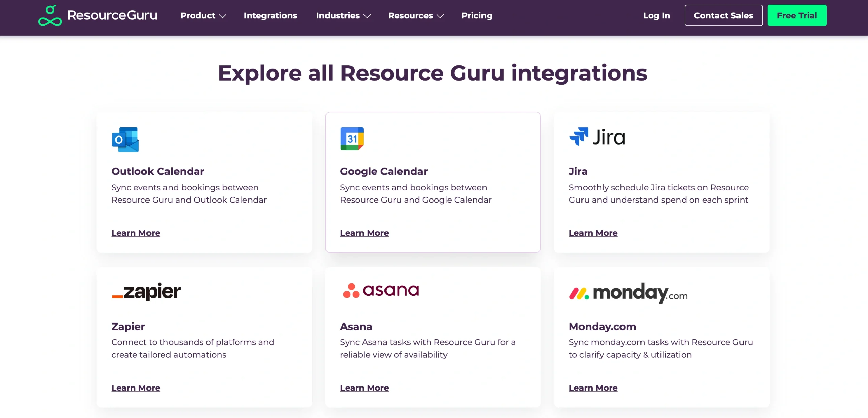The height and width of the screenshot is (418, 868).
Task: Open the Pricing nav item
Action: [477, 16]
